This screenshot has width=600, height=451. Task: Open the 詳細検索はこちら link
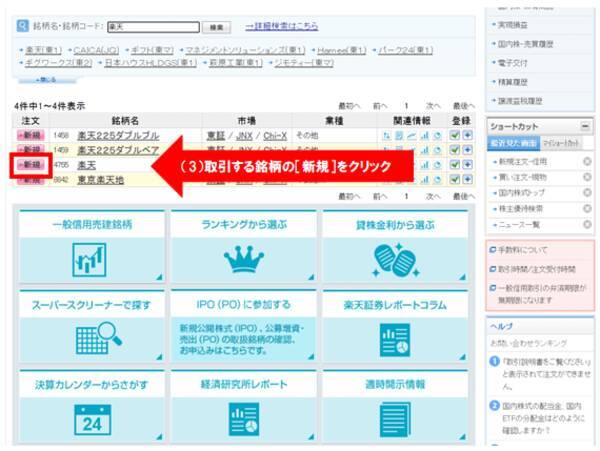pyautogui.click(x=281, y=25)
